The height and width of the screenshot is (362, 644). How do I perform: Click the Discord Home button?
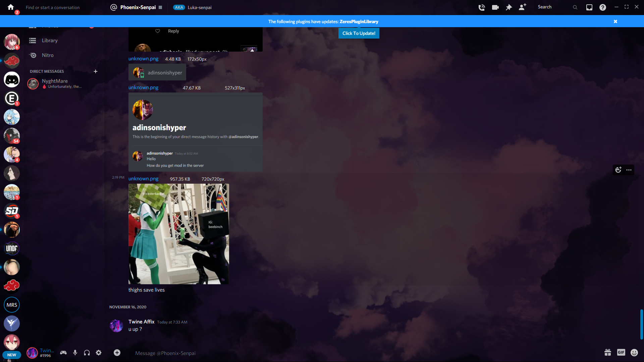10,7
